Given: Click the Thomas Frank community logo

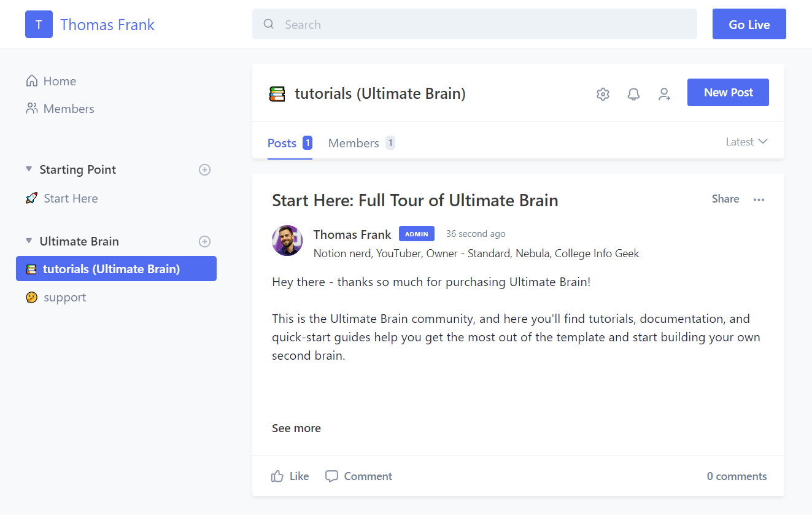Looking at the screenshot, I should [x=39, y=24].
